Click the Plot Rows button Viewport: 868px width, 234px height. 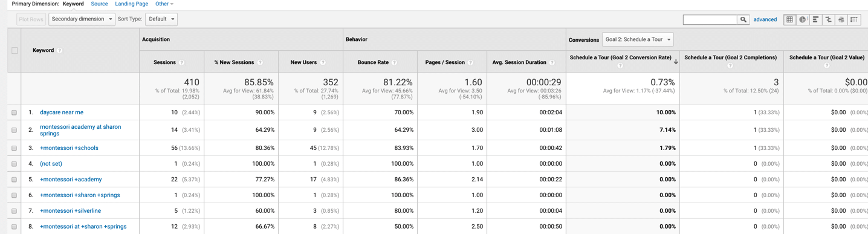[x=31, y=19]
